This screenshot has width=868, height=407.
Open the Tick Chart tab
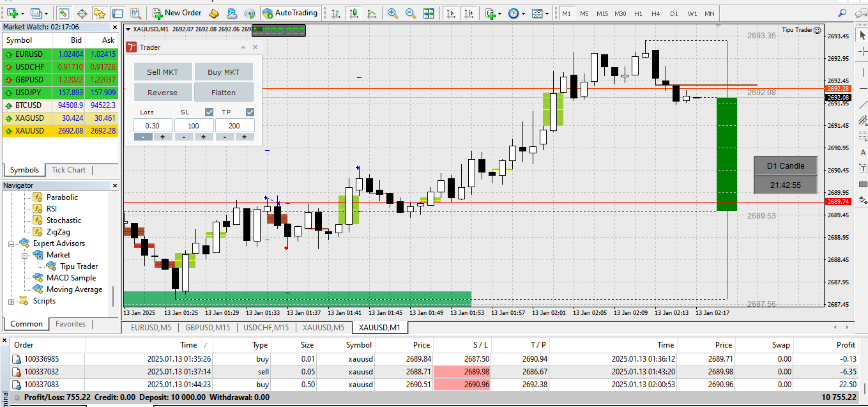coord(68,170)
